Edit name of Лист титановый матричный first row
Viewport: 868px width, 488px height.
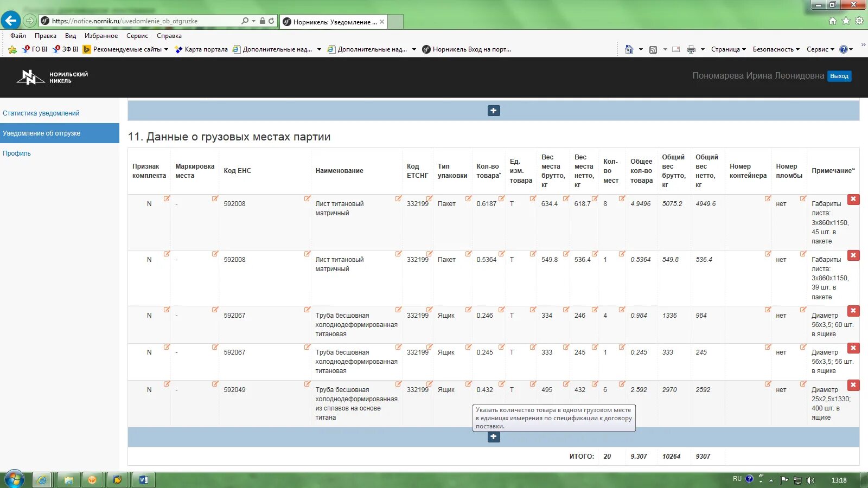click(398, 198)
